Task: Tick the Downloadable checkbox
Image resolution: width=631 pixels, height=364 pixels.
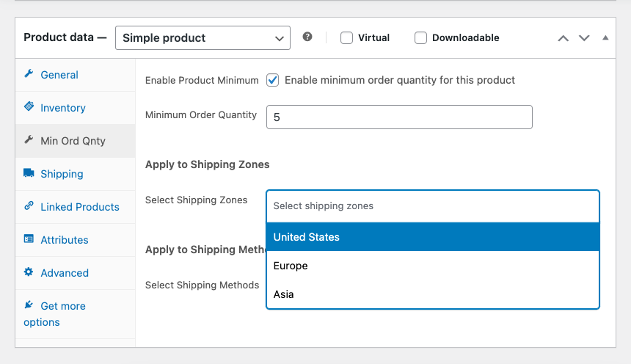Action: [421, 37]
